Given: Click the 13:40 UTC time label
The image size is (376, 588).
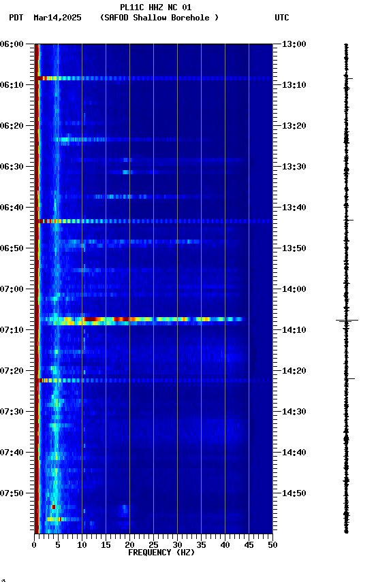Looking at the screenshot, I should [x=294, y=208].
